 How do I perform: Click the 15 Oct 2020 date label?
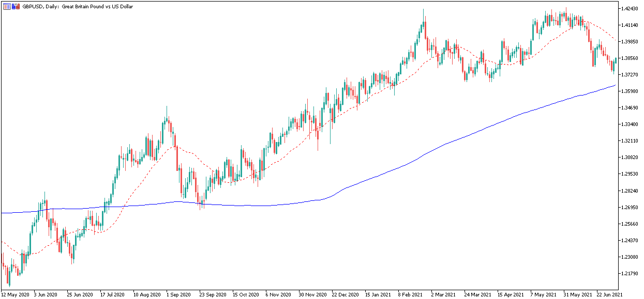pyautogui.click(x=247, y=294)
